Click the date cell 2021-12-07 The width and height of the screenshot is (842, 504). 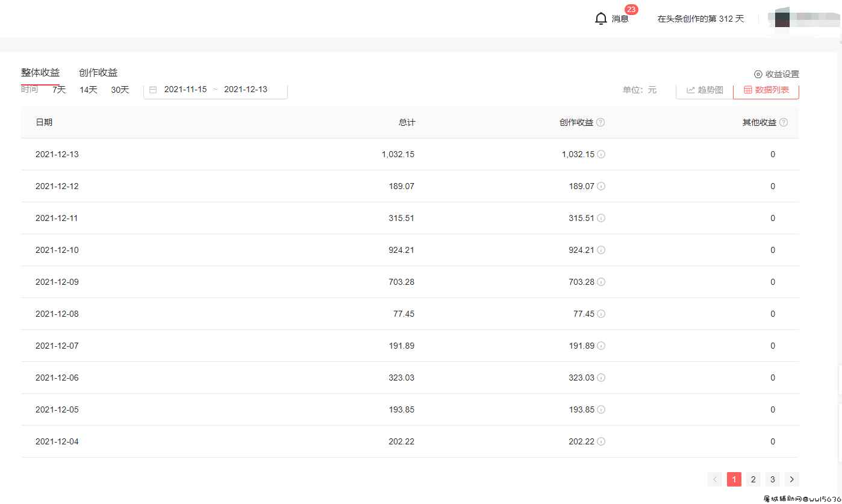coord(57,346)
